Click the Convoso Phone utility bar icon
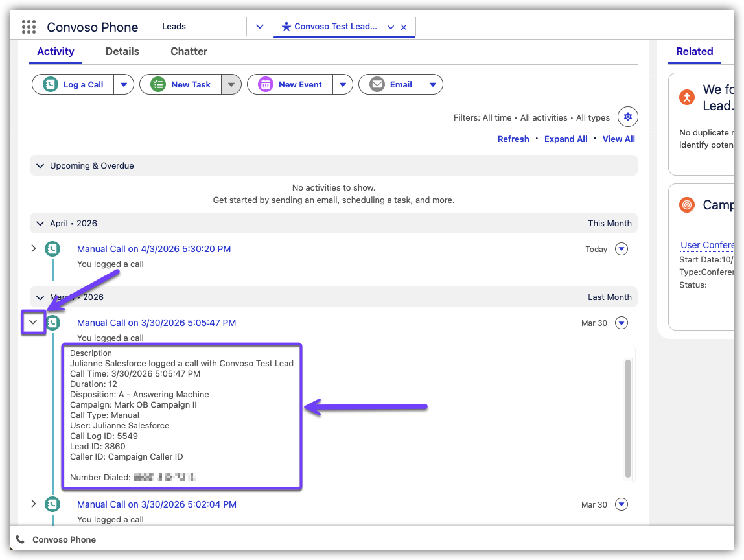Viewport: 744px width, 560px height. coord(21,539)
